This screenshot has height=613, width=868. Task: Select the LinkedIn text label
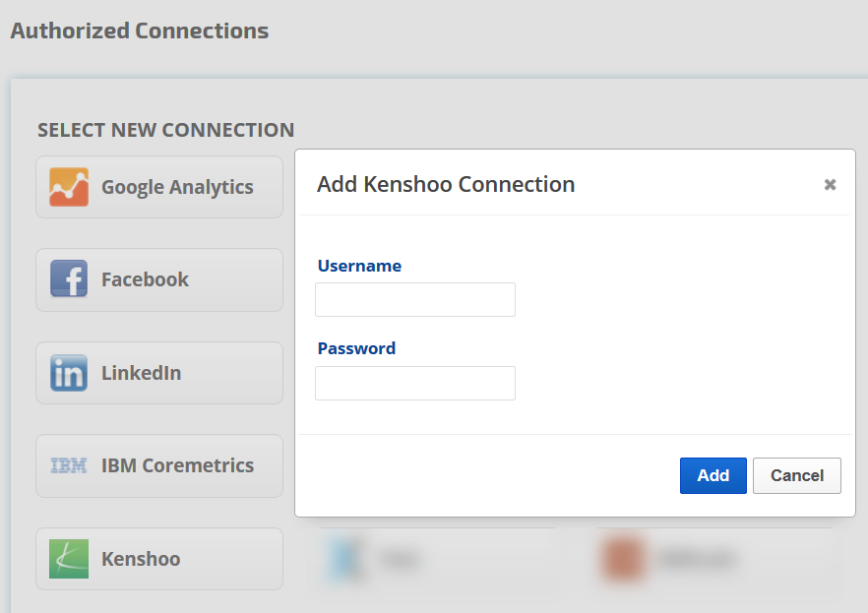click(x=141, y=373)
